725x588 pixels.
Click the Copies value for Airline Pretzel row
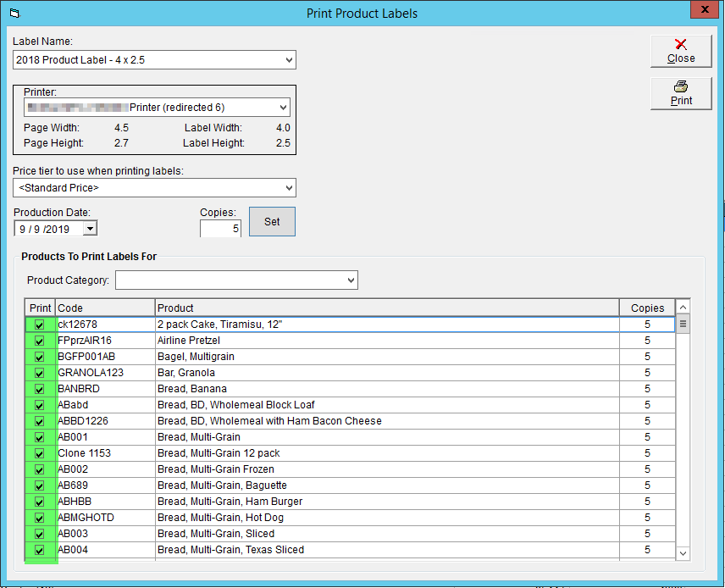(x=647, y=341)
